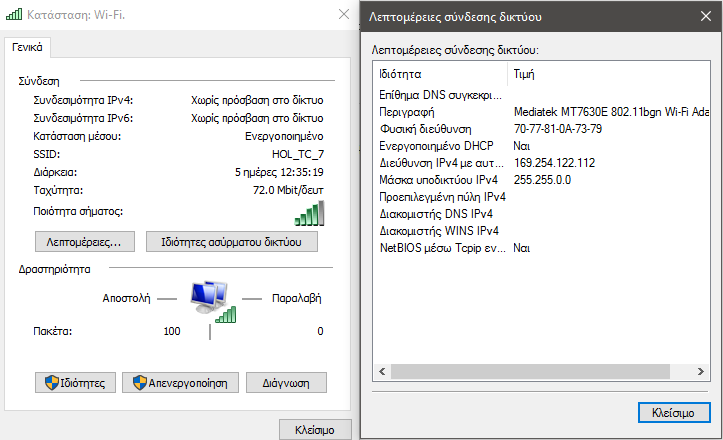This screenshot has height=440, width=723.
Task: Click the shield icon on Απενεργοποίηση button
Action: click(x=140, y=382)
